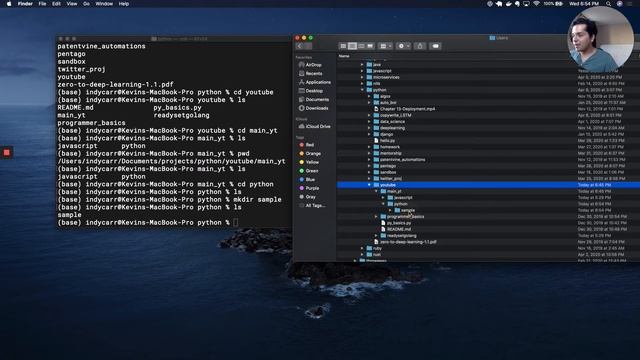Image resolution: width=640 pixels, height=360 pixels.
Task: Expand the data_science folder
Action: [x=369, y=122]
